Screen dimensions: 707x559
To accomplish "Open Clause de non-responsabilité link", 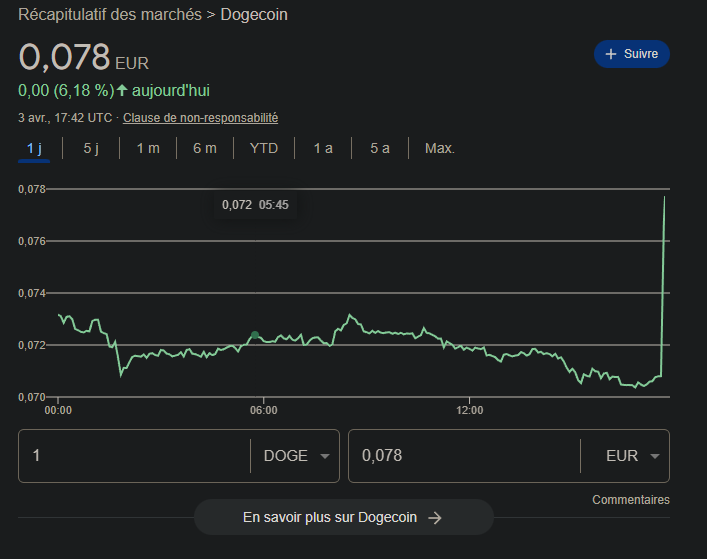I will click(200, 118).
